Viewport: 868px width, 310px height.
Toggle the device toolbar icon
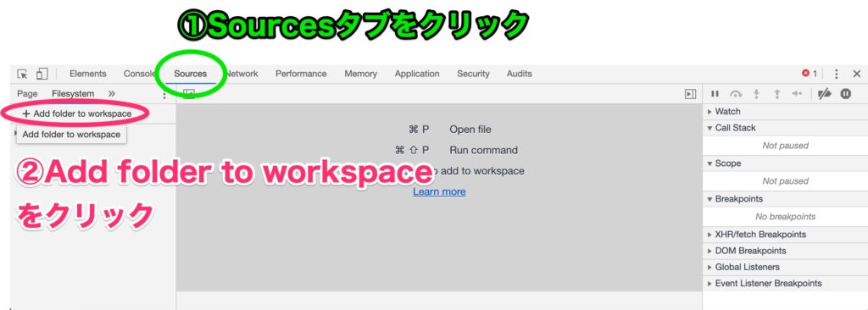pyautogui.click(x=42, y=74)
